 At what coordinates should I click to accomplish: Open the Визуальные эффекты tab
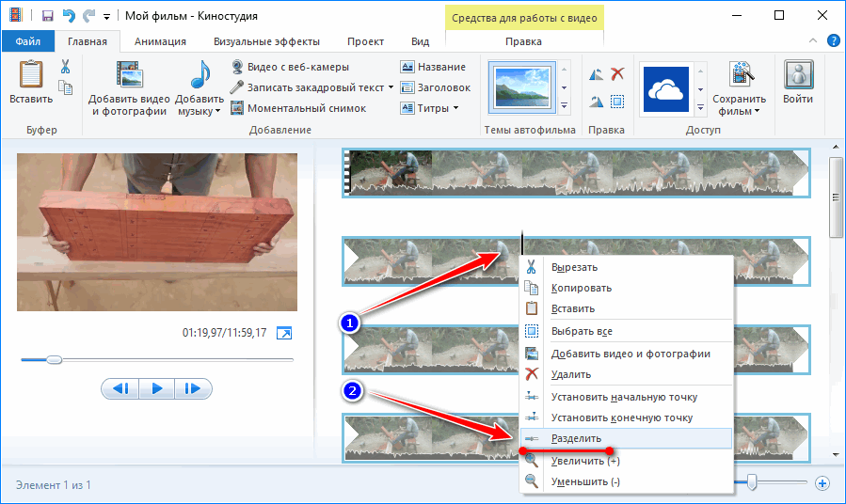point(266,41)
